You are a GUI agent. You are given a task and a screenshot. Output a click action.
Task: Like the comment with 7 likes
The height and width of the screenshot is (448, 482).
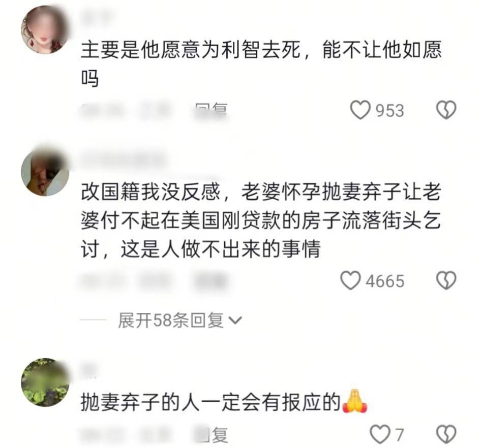coord(380,434)
